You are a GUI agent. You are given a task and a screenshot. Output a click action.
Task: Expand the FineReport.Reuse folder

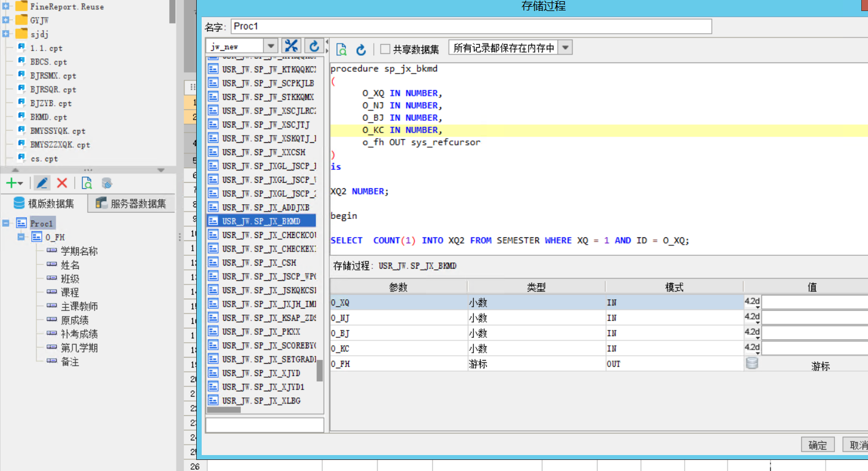point(6,6)
